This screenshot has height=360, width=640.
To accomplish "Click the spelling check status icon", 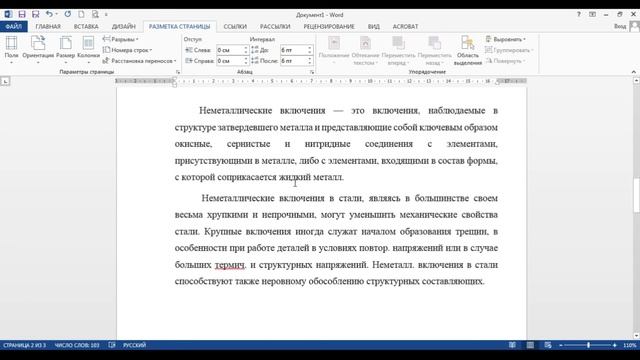I will coord(112,345).
